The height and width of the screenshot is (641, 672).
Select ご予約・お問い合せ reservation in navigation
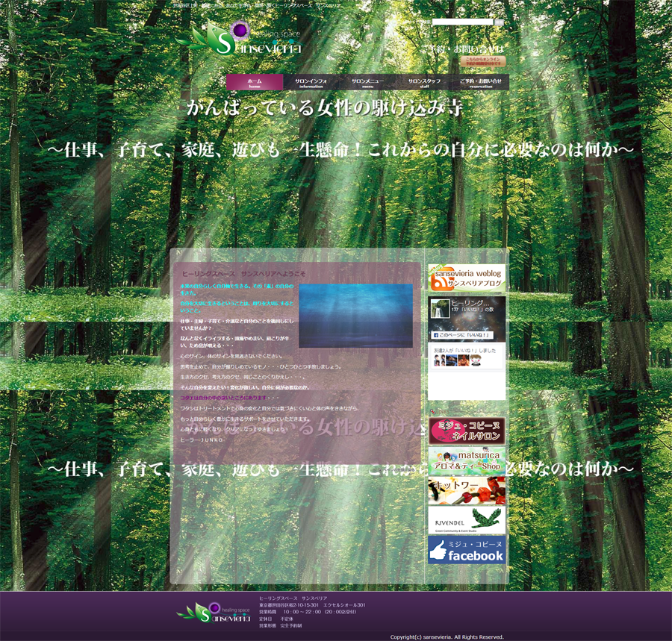pyautogui.click(x=481, y=82)
